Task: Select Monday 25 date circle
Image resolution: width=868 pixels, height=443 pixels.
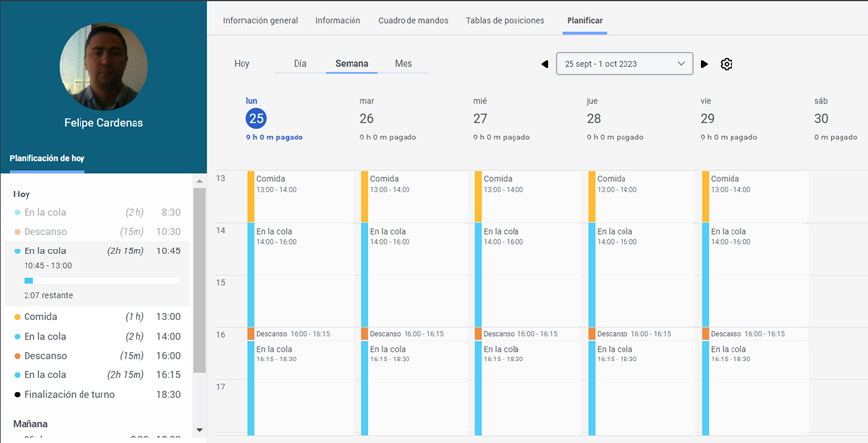Action: pyautogui.click(x=256, y=118)
